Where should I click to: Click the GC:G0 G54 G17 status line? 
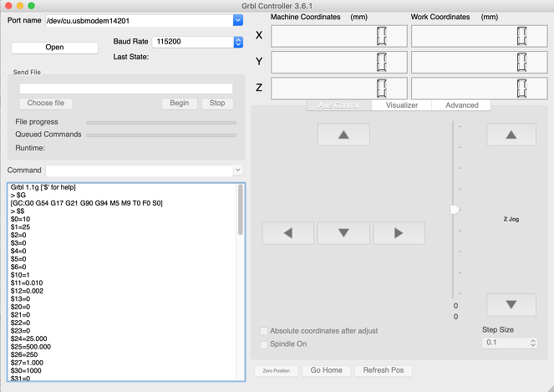pos(87,203)
